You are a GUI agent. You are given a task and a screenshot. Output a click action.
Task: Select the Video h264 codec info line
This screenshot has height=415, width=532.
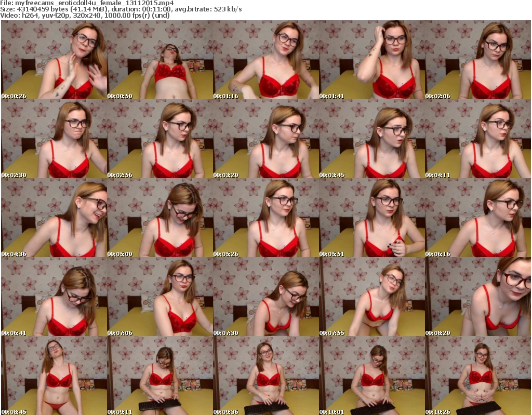(85, 15)
